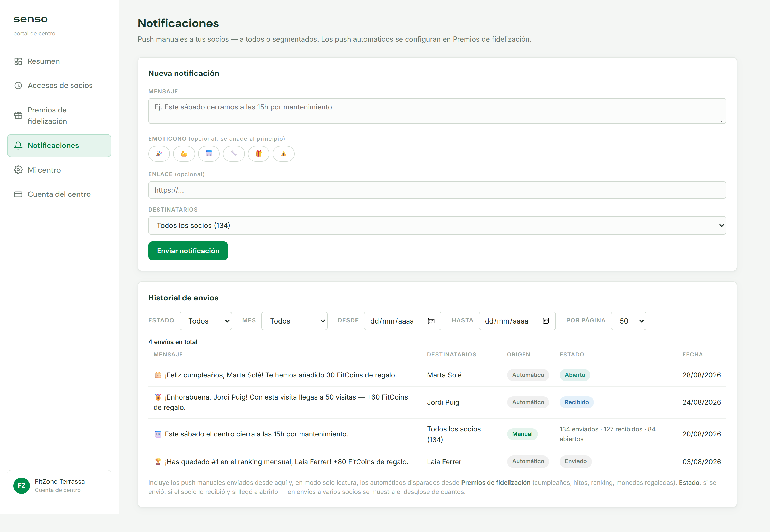Screen dimensions: 770x532
Task: Open Mi centro settings
Action: 59,170
